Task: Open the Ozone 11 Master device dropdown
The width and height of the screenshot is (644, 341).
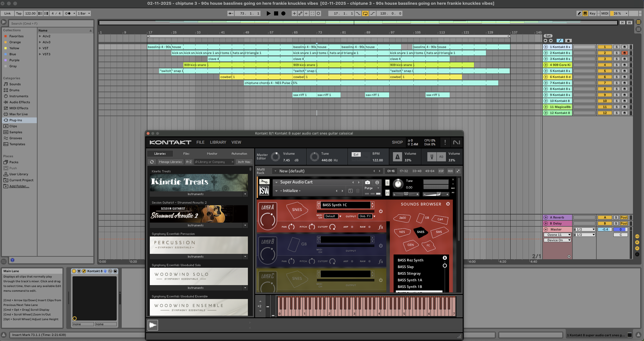Action: [x=557, y=235]
